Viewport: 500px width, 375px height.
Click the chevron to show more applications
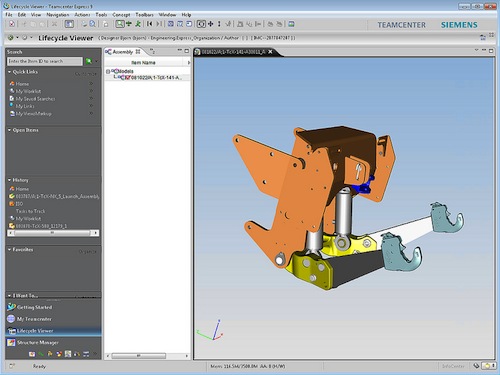pyautogui.click(x=95, y=354)
